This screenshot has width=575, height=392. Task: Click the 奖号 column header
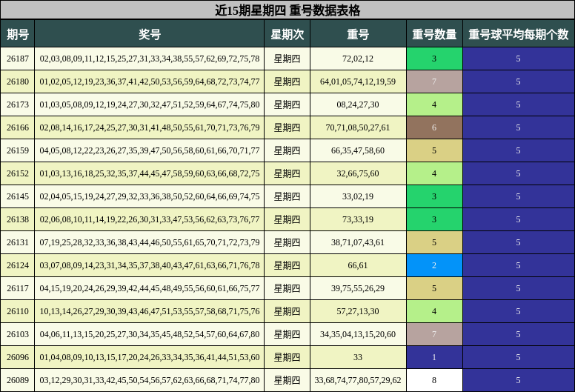[149, 34]
